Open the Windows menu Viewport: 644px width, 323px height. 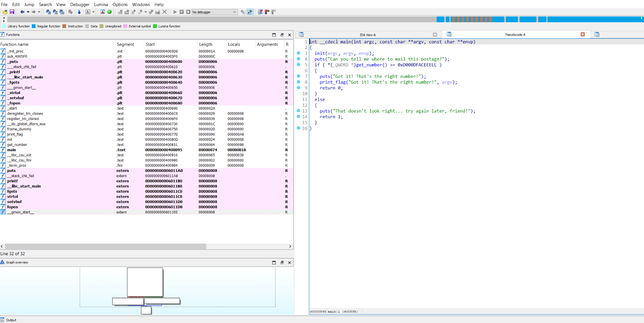(x=141, y=4)
